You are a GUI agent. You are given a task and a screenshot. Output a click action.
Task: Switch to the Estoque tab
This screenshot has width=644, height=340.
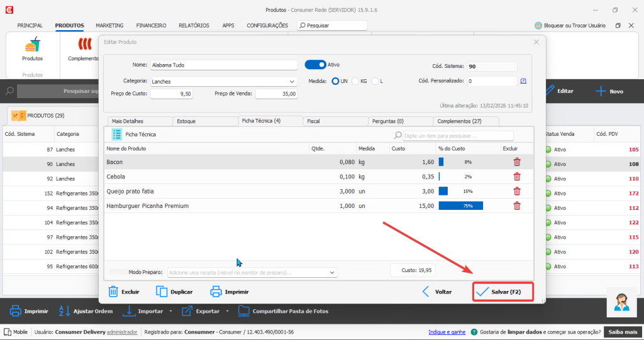[x=186, y=121]
